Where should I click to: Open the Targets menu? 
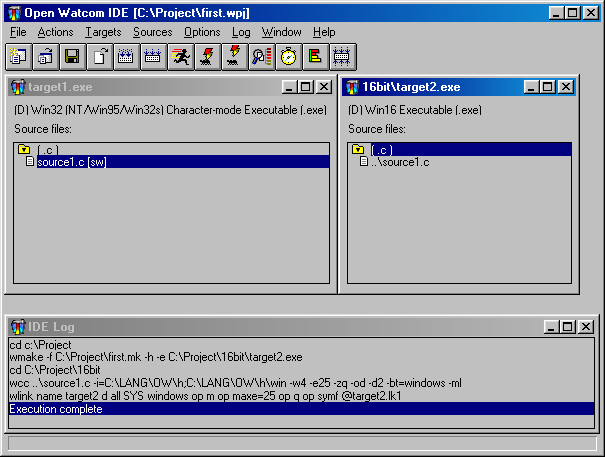click(102, 32)
